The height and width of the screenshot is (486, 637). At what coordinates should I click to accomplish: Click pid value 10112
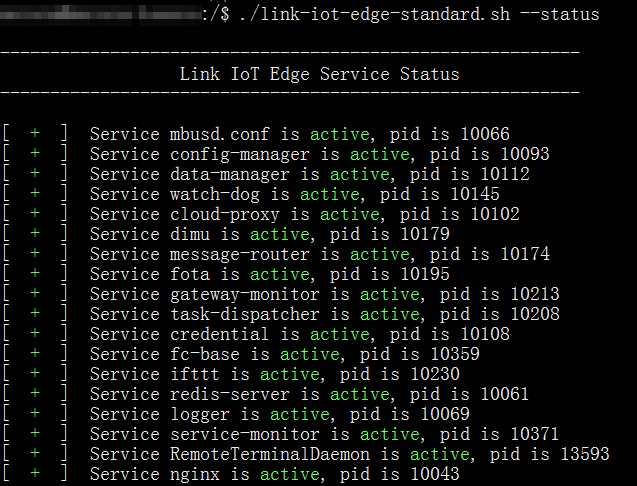[505, 174]
